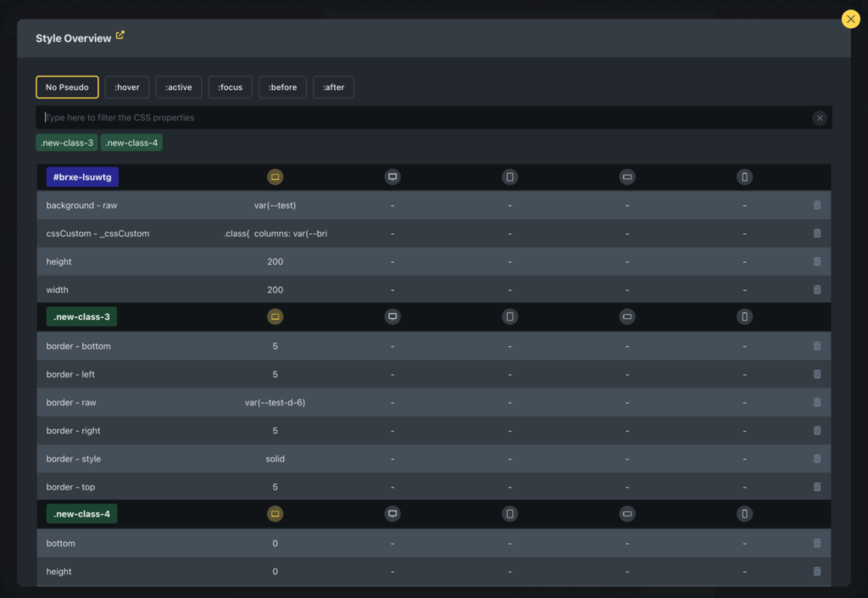Select the mobile landscape breakpoint icon for .new-class-3
Viewport: 868px width, 598px height.
[x=627, y=317]
